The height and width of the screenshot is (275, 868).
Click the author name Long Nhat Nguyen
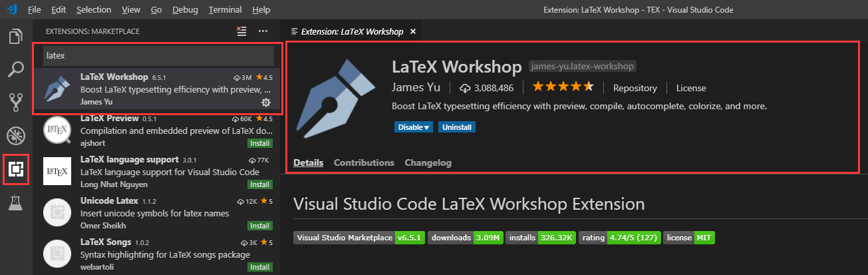click(x=113, y=184)
